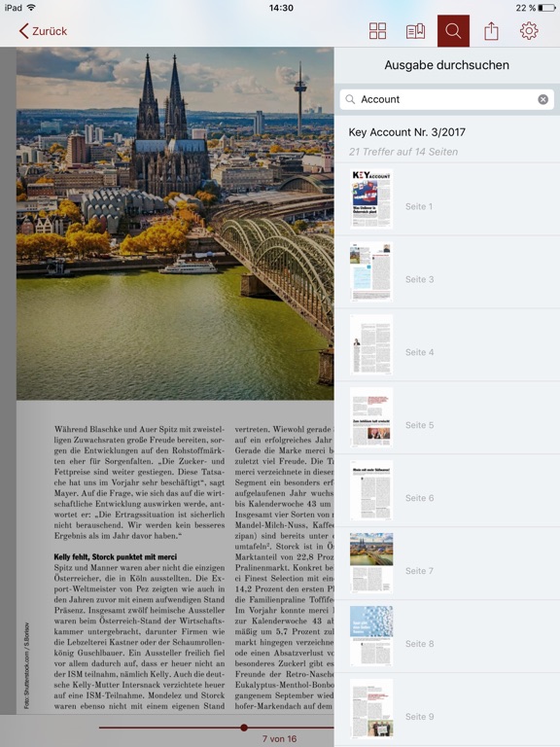
Task: Select the Seite 4 result label
Action: point(420,352)
